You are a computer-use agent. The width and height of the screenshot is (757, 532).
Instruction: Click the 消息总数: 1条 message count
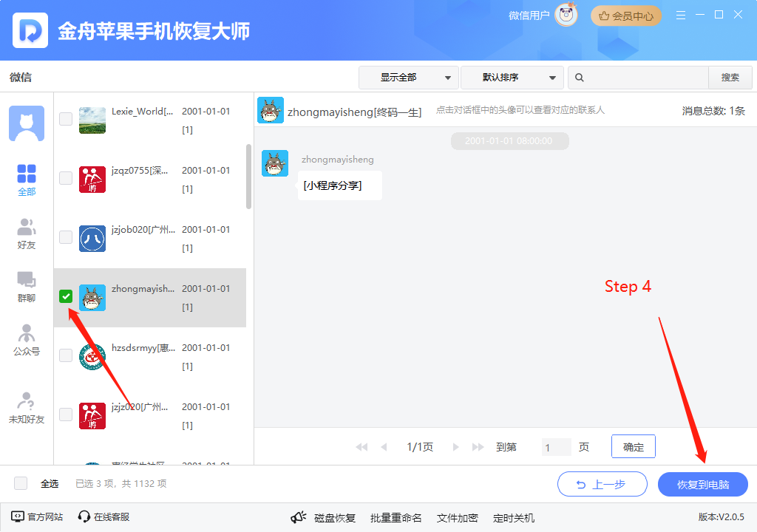(x=713, y=111)
